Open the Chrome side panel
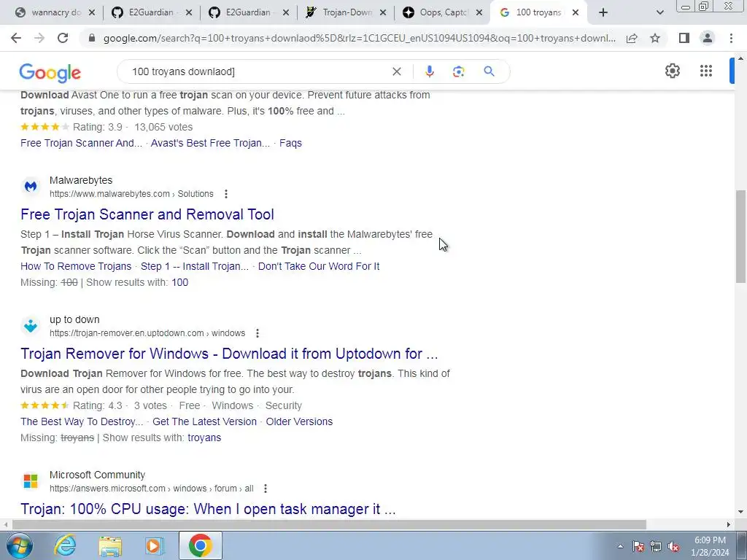Viewport: 747px width, 560px height. click(684, 38)
